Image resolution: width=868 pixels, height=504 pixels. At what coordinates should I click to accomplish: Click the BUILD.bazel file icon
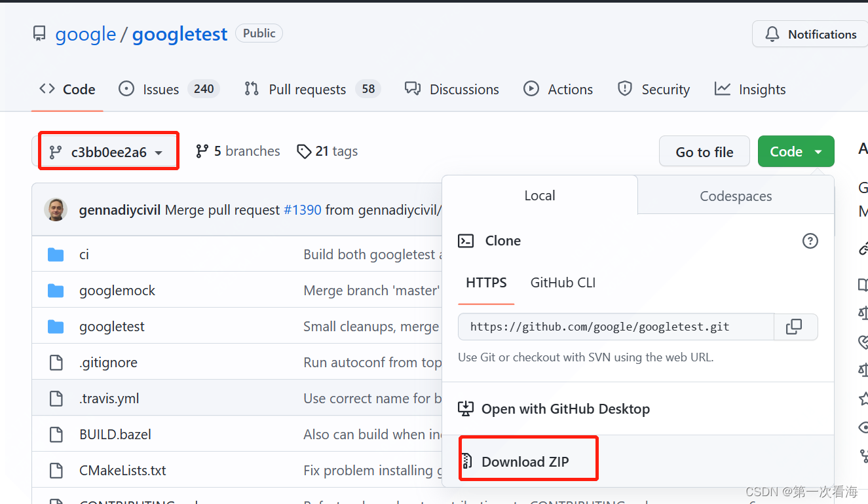[x=56, y=434]
